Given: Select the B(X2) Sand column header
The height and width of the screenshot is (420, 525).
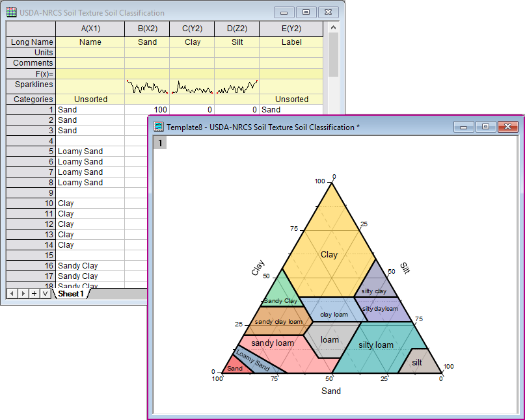Looking at the screenshot, I should click(146, 28).
